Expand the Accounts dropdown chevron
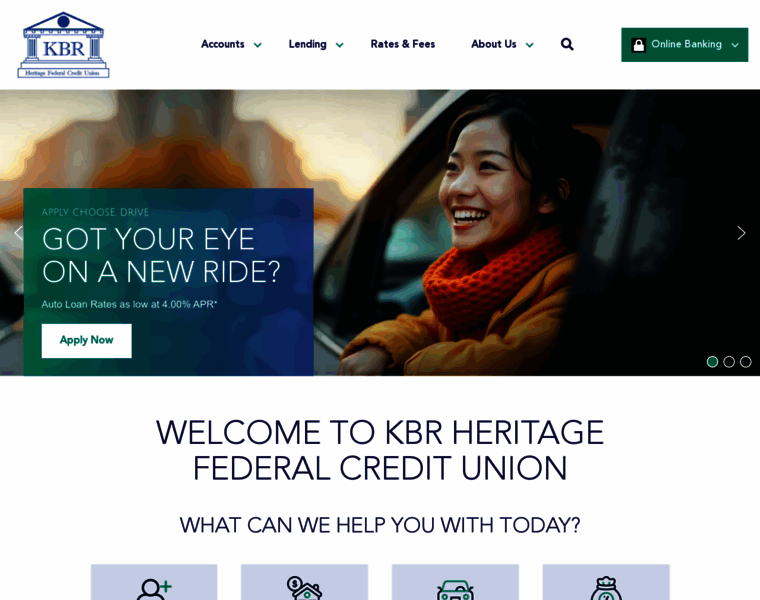This screenshot has width=760, height=600. (x=258, y=45)
